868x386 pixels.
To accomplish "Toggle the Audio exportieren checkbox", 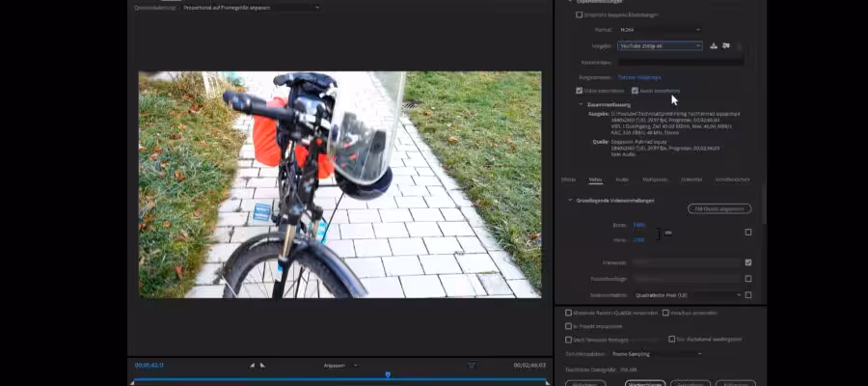I will click(x=635, y=91).
